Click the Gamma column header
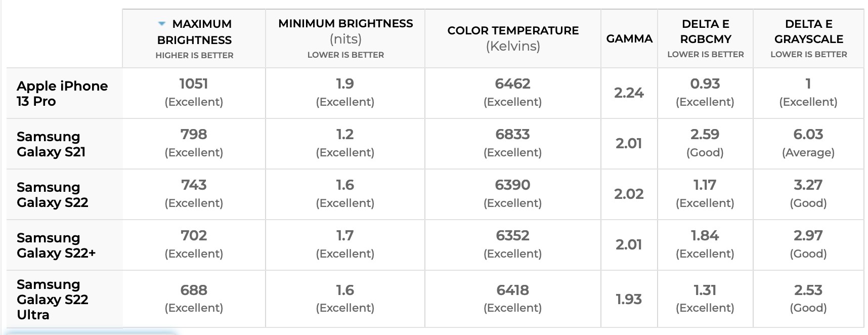 click(x=629, y=38)
